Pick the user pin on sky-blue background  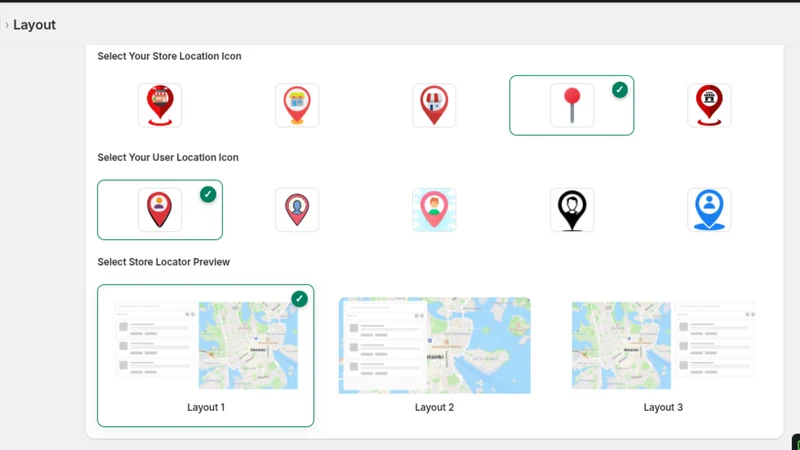434,210
